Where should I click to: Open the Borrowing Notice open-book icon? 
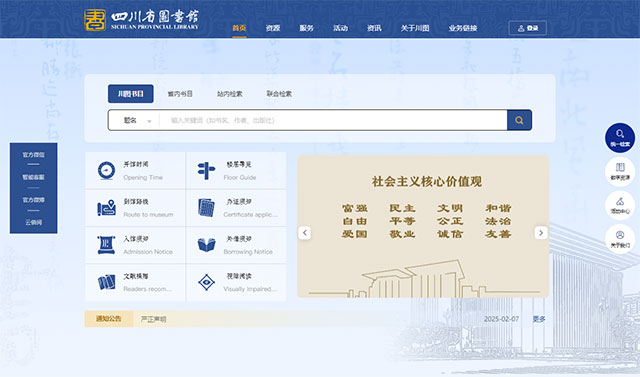point(206,245)
